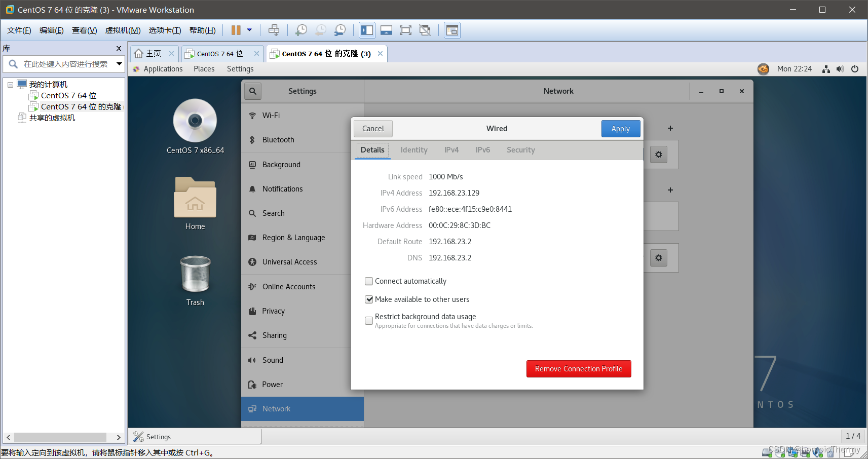Viewport: 868px width, 459px height.
Task: Open the 文件(F) menu
Action: (19, 30)
